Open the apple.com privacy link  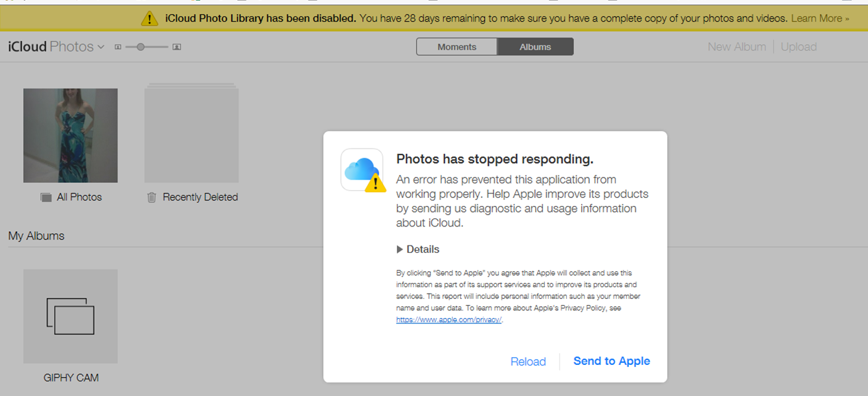449,320
